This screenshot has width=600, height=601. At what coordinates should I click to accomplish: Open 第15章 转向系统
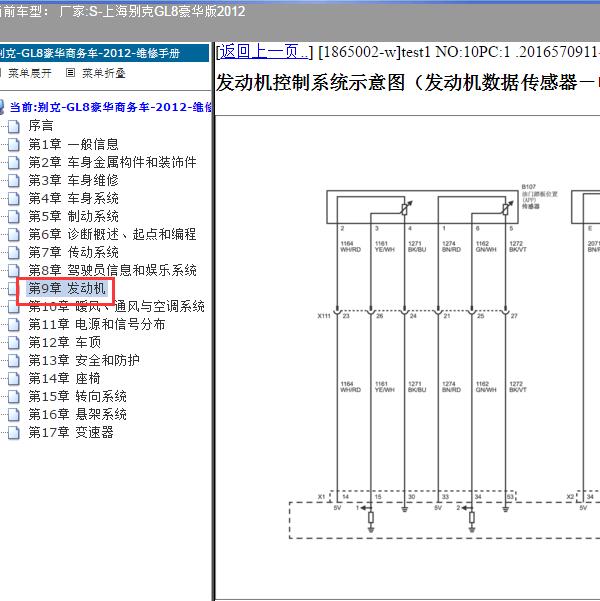pyautogui.click(x=77, y=396)
